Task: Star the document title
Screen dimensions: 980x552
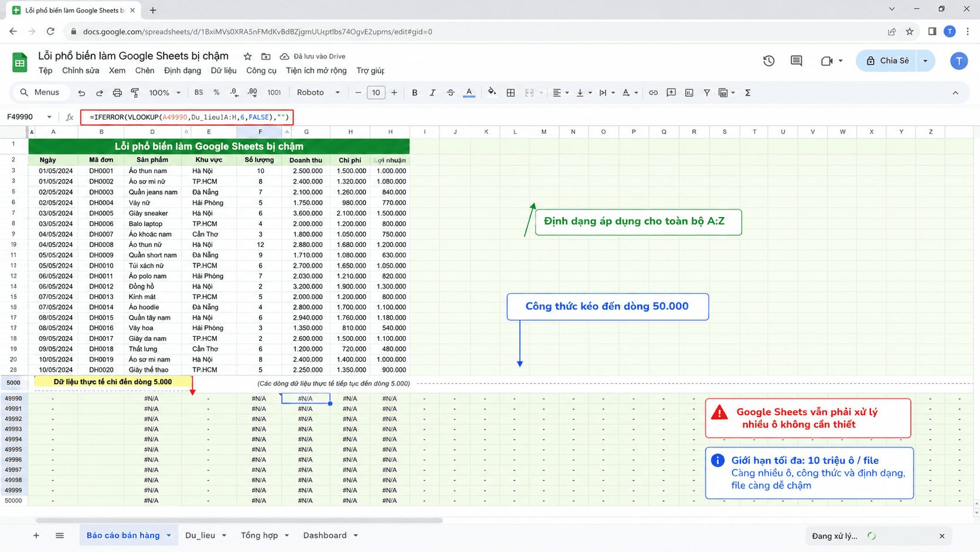Action: click(x=247, y=56)
